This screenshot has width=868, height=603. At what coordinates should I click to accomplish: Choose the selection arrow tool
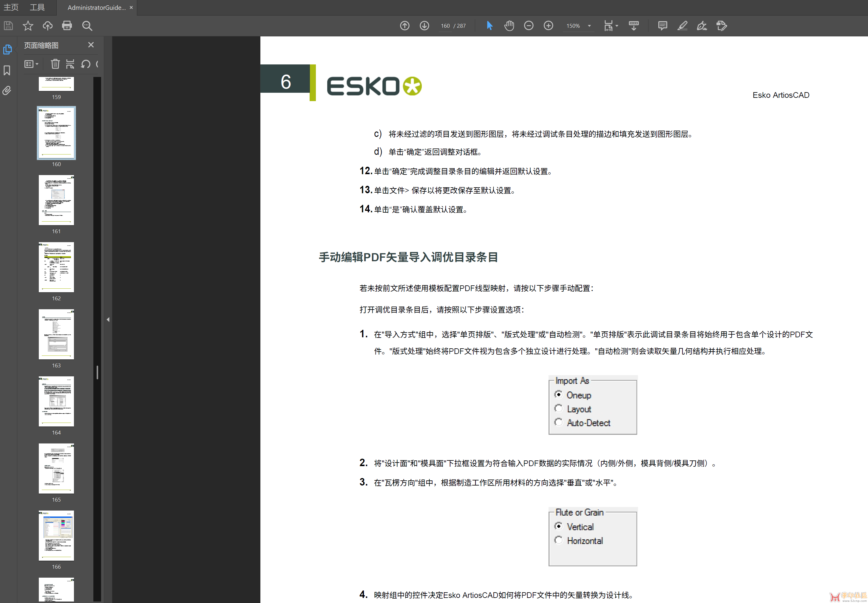pyautogui.click(x=490, y=26)
